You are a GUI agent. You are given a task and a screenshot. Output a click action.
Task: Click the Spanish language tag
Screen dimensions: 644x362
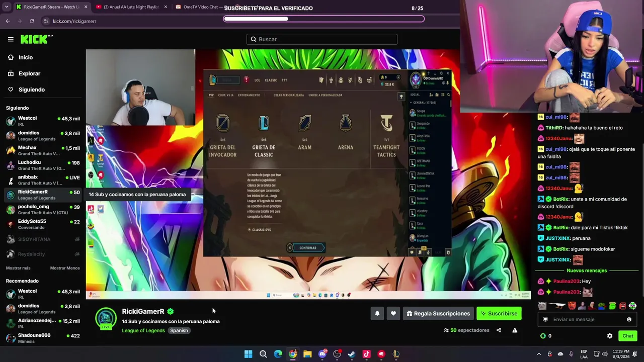(179, 330)
